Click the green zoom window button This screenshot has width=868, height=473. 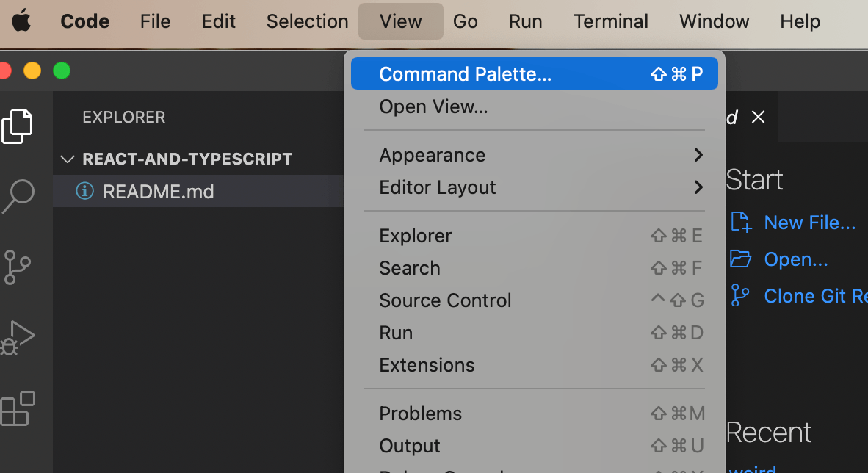point(62,71)
